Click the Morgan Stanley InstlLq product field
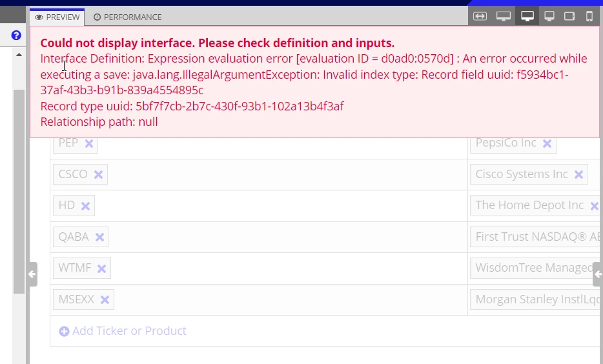The width and height of the screenshot is (603, 364). (535, 299)
